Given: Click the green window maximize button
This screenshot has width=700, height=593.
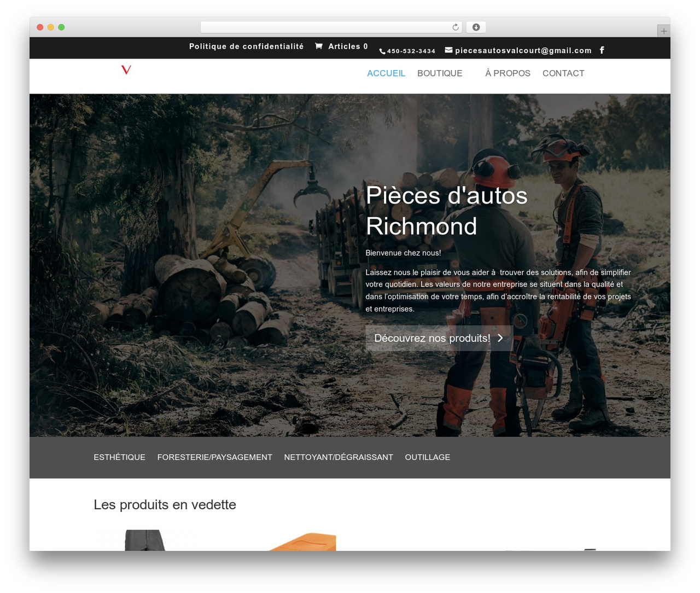Looking at the screenshot, I should [61, 27].
